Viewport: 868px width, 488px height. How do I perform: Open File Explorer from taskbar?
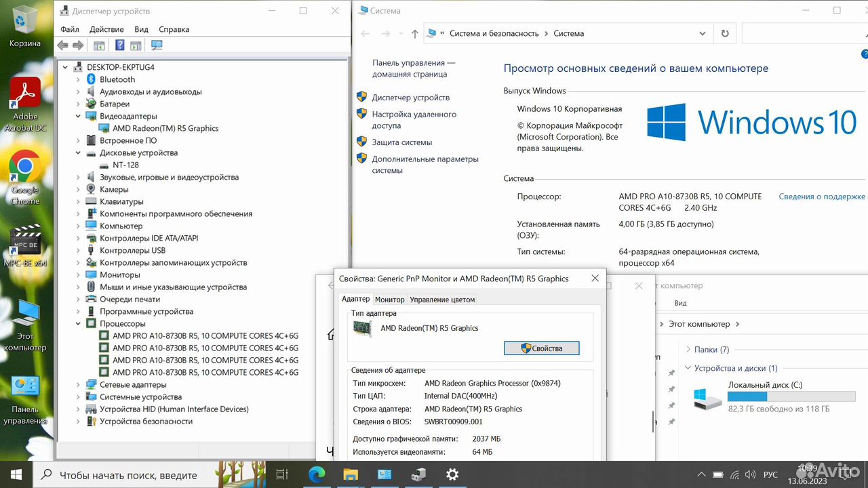point(351,474)
